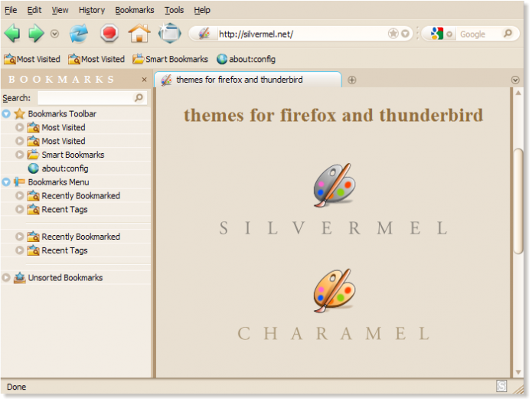Click the Charamel orange palette icon

(335, 291)
